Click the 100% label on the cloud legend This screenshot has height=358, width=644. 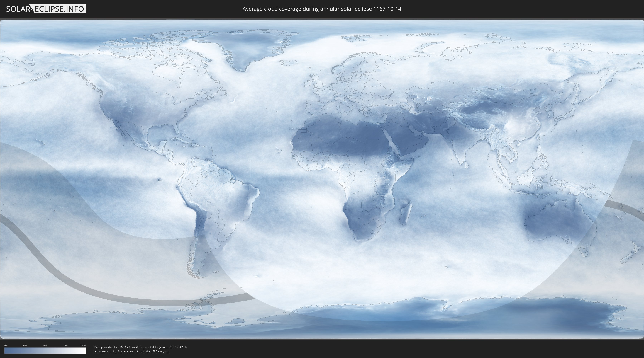83,345
